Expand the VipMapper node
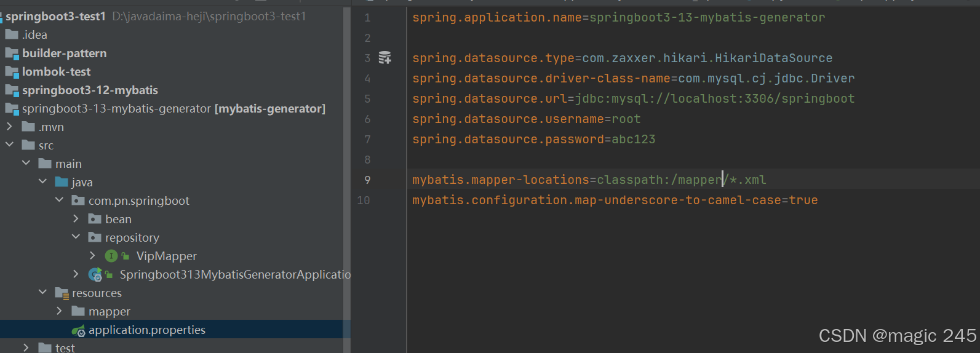The height and width of the screenshot is (353, 980). click(x=92, y=256)
